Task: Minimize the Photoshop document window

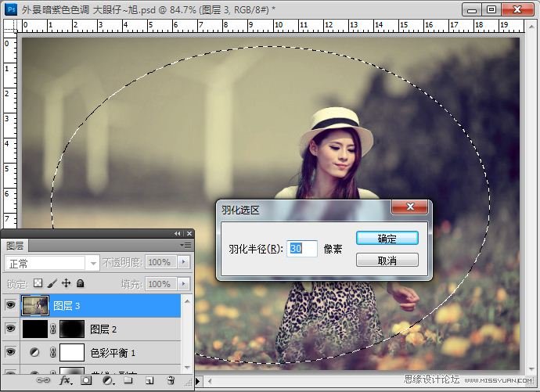Action: tap(472, 9)
